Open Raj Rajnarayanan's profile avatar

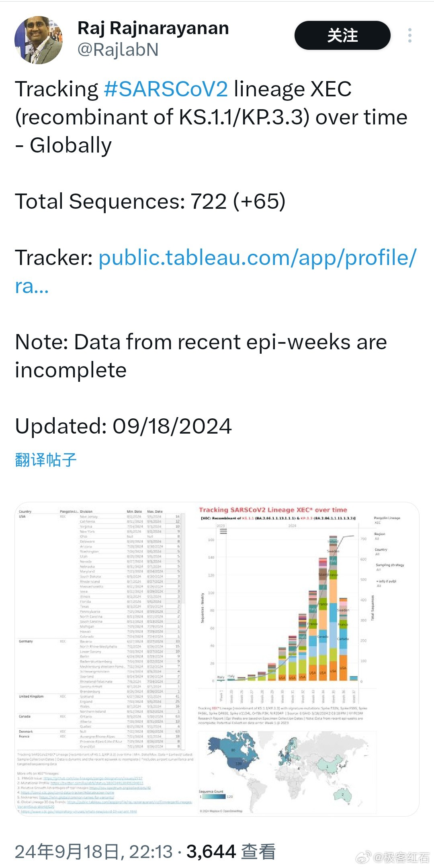(x=39, y=40)
